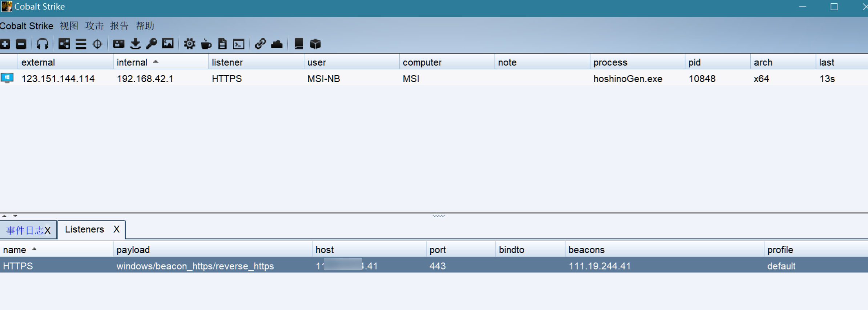868x310 pixels.
Task: Manage web server cloud icon
Action: coord(277,44)
